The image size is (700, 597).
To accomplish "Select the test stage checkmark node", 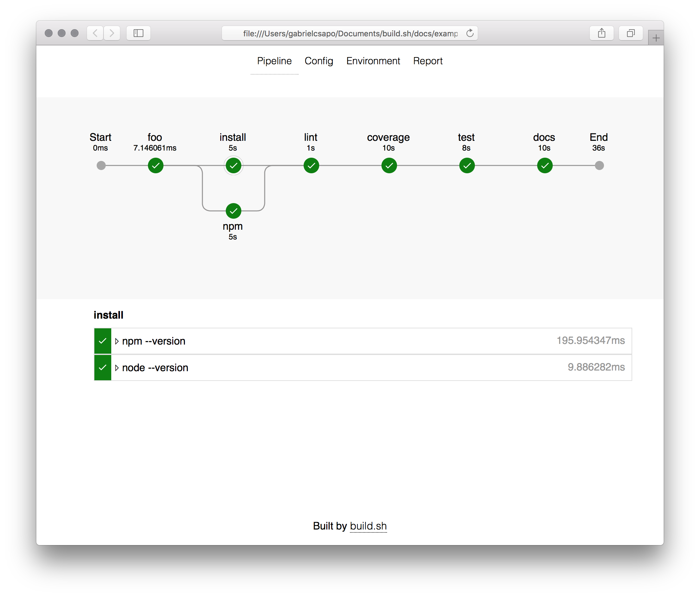I will point(467,165).
